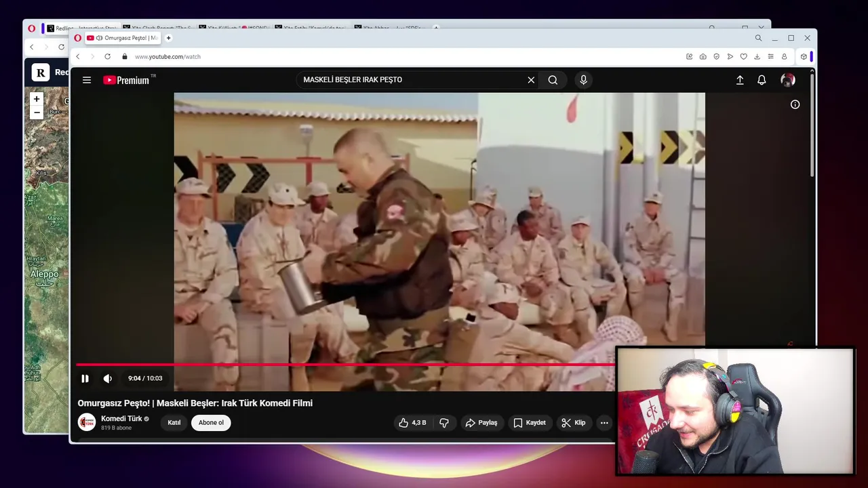Zoom in on the Redline map

point(37,99)
